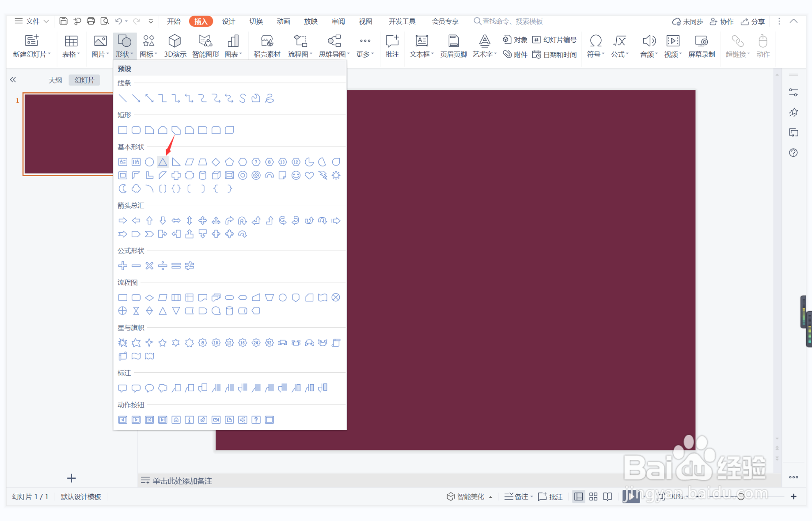812x521 pixels.
Task: Choose the smiley face shape
Action: [x=296, y=176]
